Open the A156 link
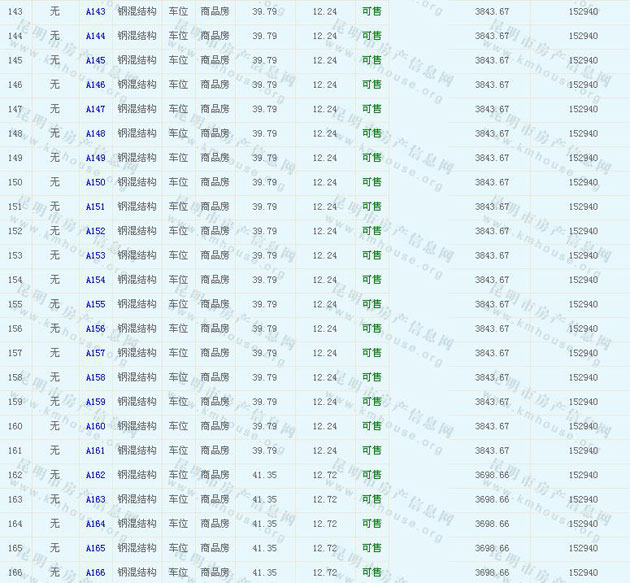630x583 pixels. [95, 329]
